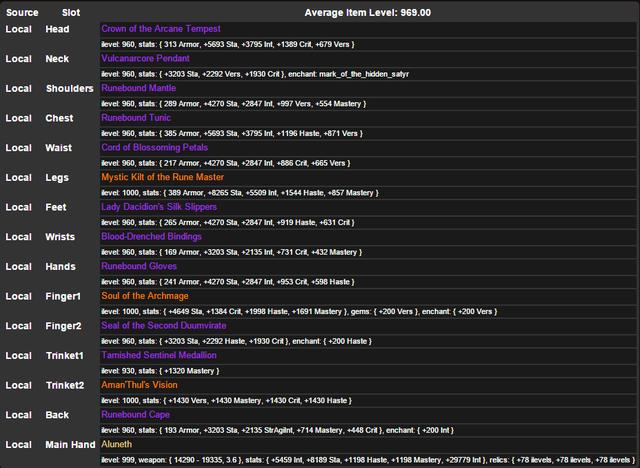640x468 pixels.
Task: Open the Aluneth main hand weapon link
Action: pyautogui.click(x=118, y=444)
